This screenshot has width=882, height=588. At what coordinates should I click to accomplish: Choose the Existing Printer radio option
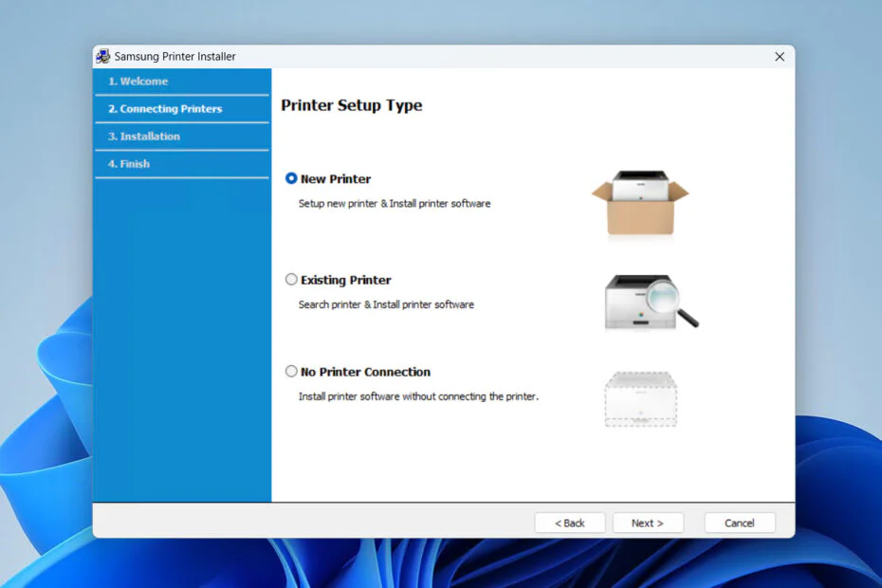tap(291, 279)
